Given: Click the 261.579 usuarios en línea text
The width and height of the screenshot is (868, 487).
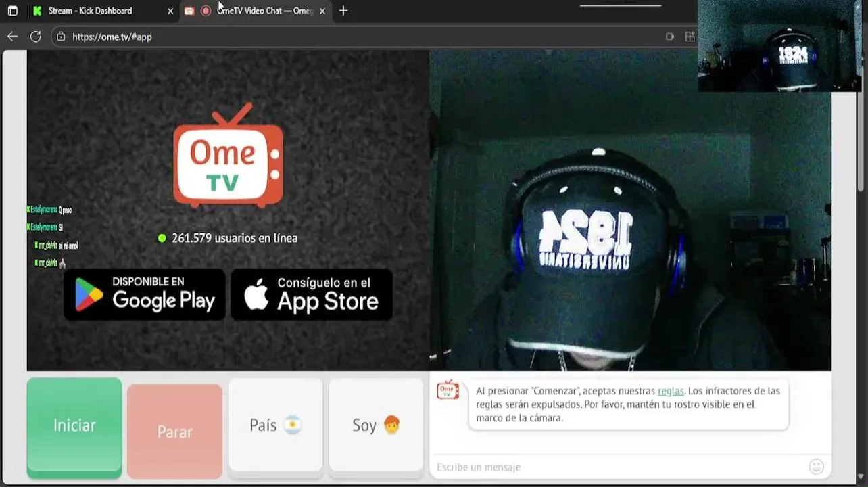Looking at the screenshot, I should tap(235, 238).
